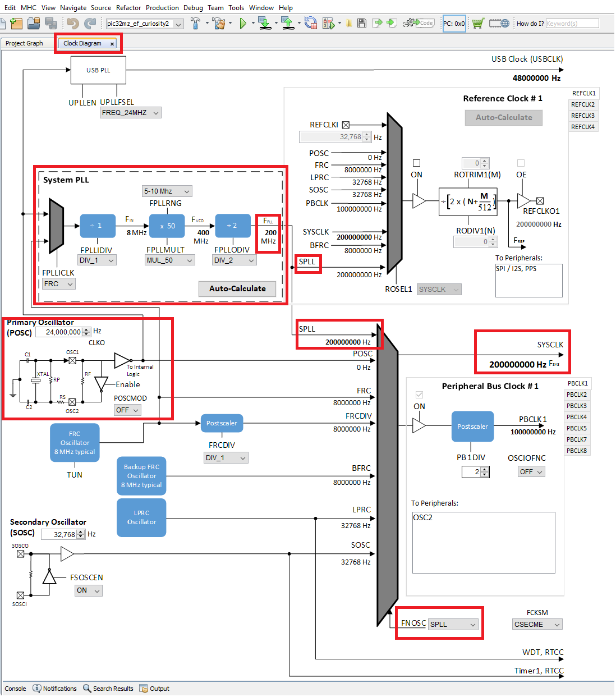Enable Reference Clock 1 with the ON checkbox
The width and height of the screenshot is (616, 697).
[x=416, y=163]
